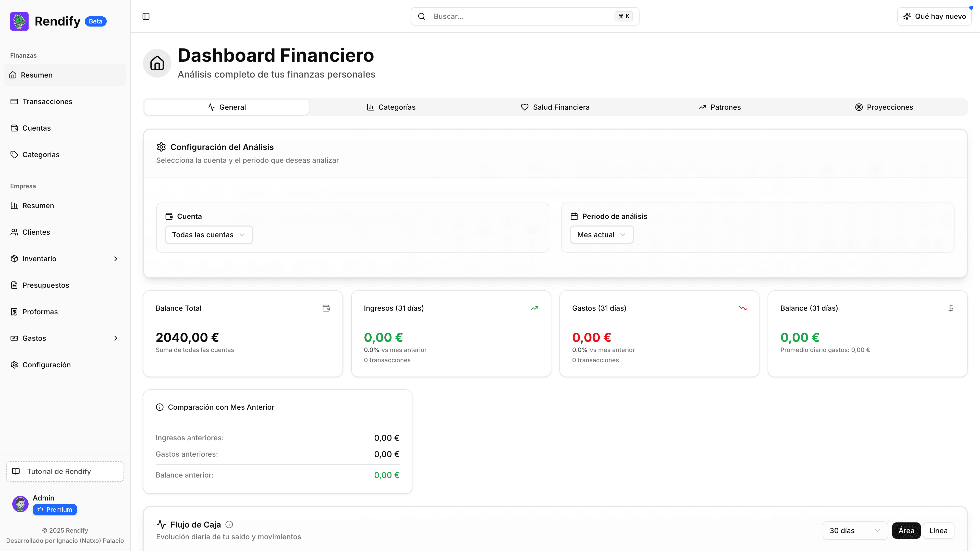Open Transacciones from the sidebar
The height and width of the screenshot is (551, 980).
pyautogui.click(x=47, y=102)
